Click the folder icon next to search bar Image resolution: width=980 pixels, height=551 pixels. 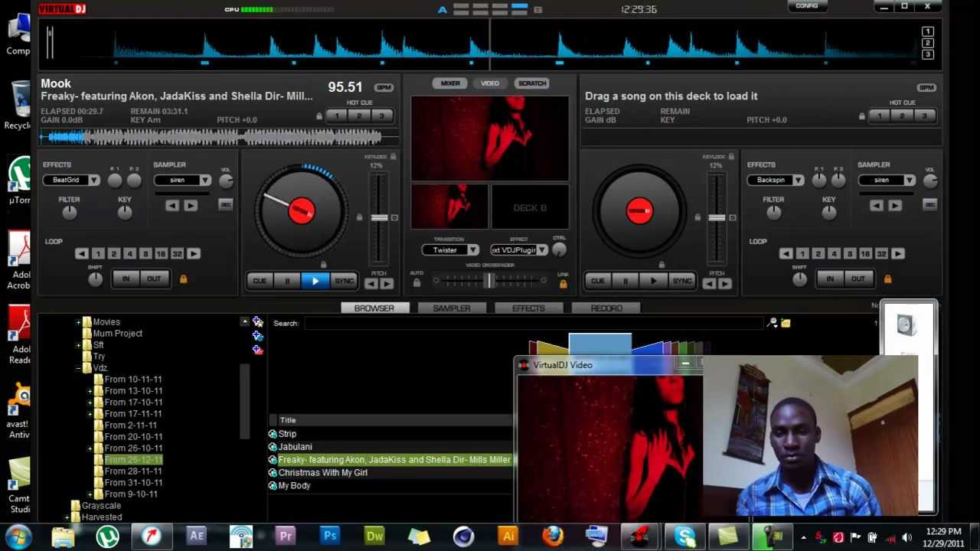click(x=786, y=323)
